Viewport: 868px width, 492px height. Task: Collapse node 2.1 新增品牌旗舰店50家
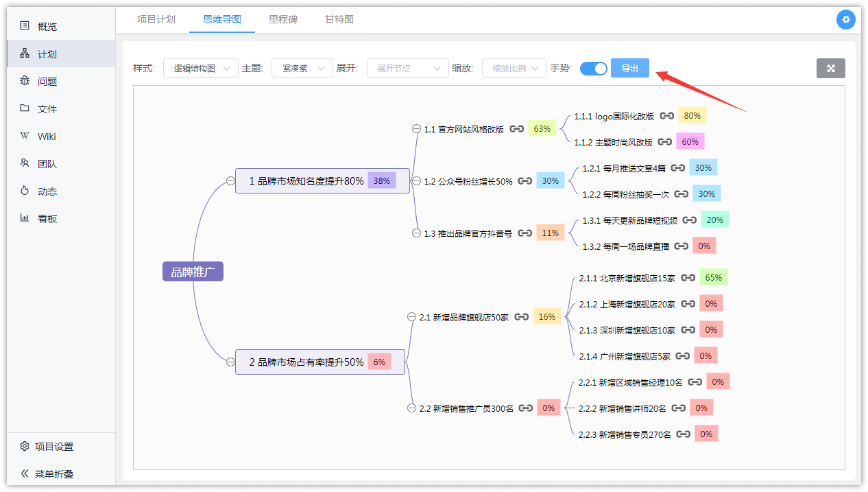tap(411, 317)
